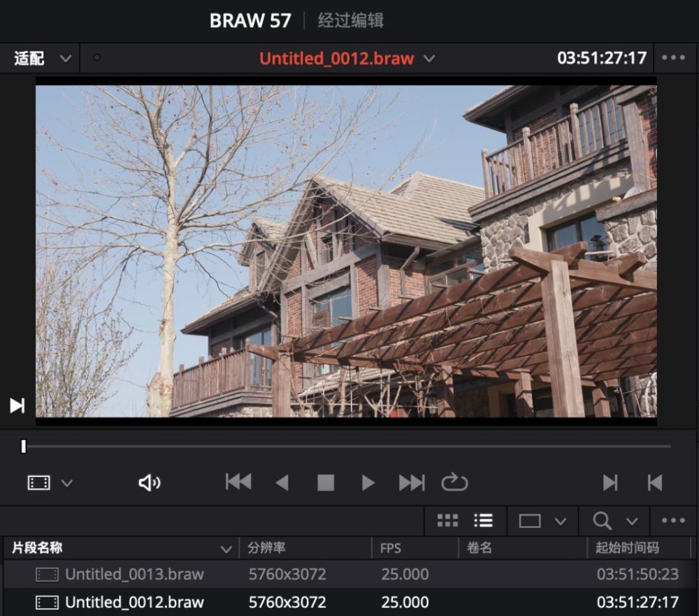Sort by 卷名 column header

(x=480, y=547)
